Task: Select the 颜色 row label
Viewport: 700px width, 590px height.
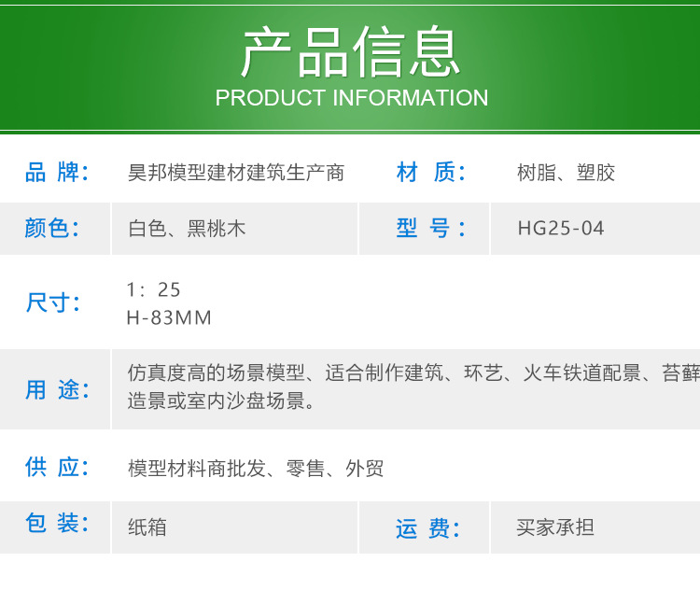Action: (x=52, y=229)
